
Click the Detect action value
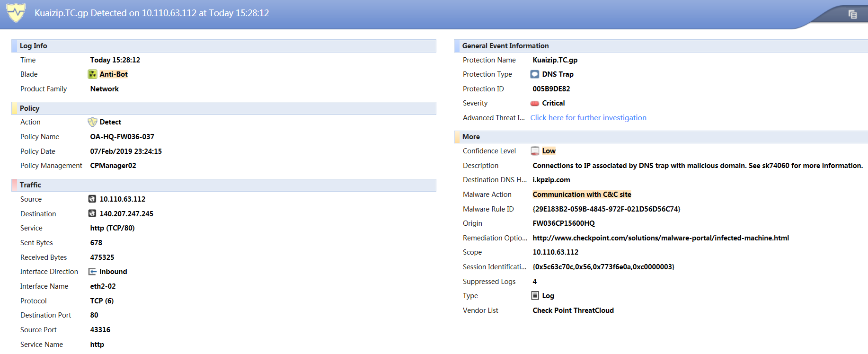tap(110, 122)
